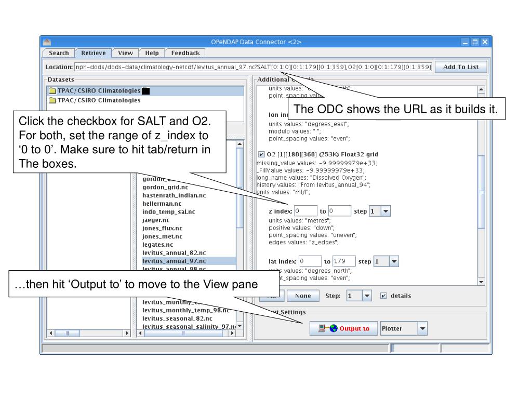Image resolution: width=532 pixels, height=399 pixels.
Task: Click the vertical scrollbar thumb in criteria pane
Action: point(481,192)
